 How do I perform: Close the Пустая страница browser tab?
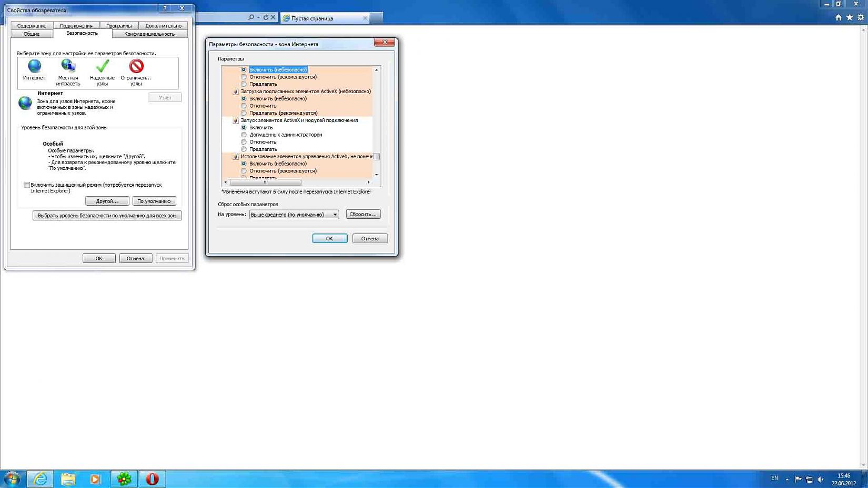(365, 18)
